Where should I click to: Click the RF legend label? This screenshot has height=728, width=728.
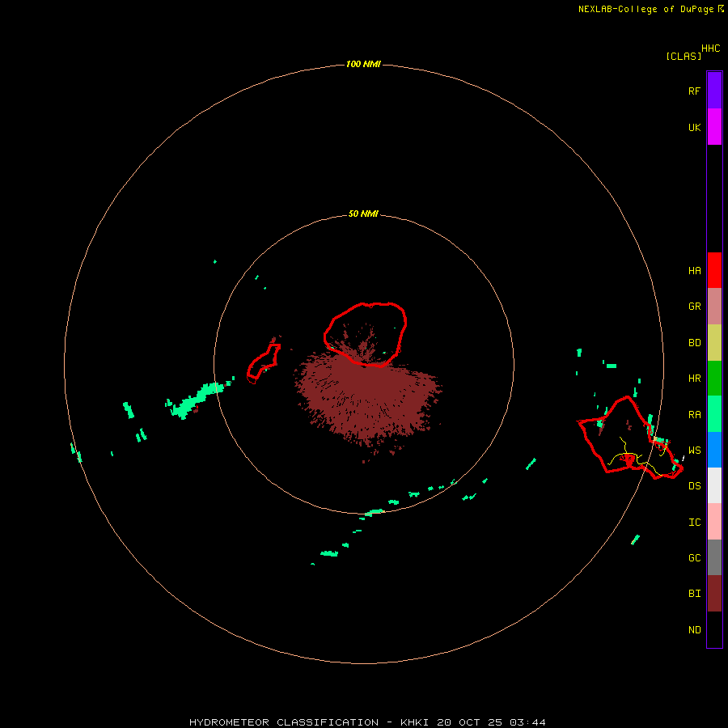point(695,91)
